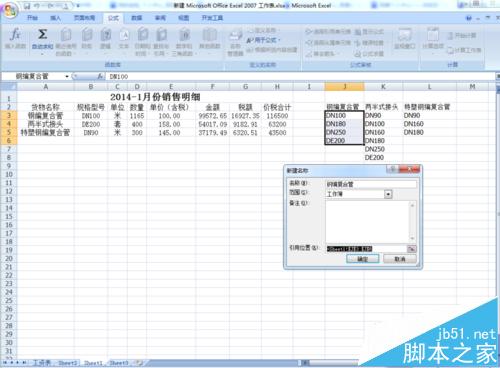Image resolution: width=500 pixels, height=368 pixels.
Task: Click Error Checking in the ribbon
Action: point(369,43)
